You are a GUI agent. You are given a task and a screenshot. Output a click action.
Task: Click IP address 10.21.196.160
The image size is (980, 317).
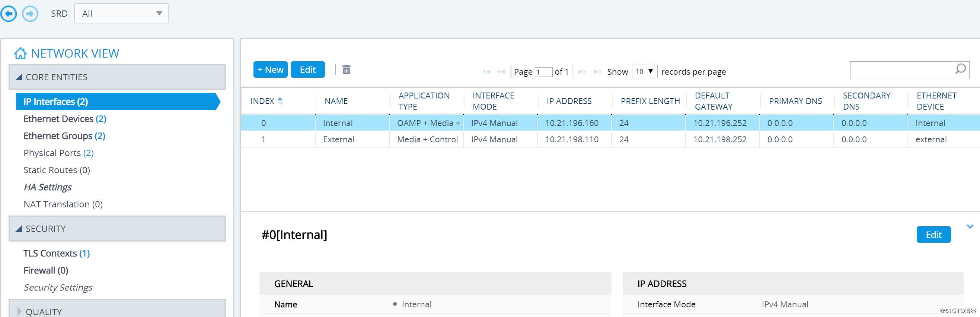[x=571, y=123]
